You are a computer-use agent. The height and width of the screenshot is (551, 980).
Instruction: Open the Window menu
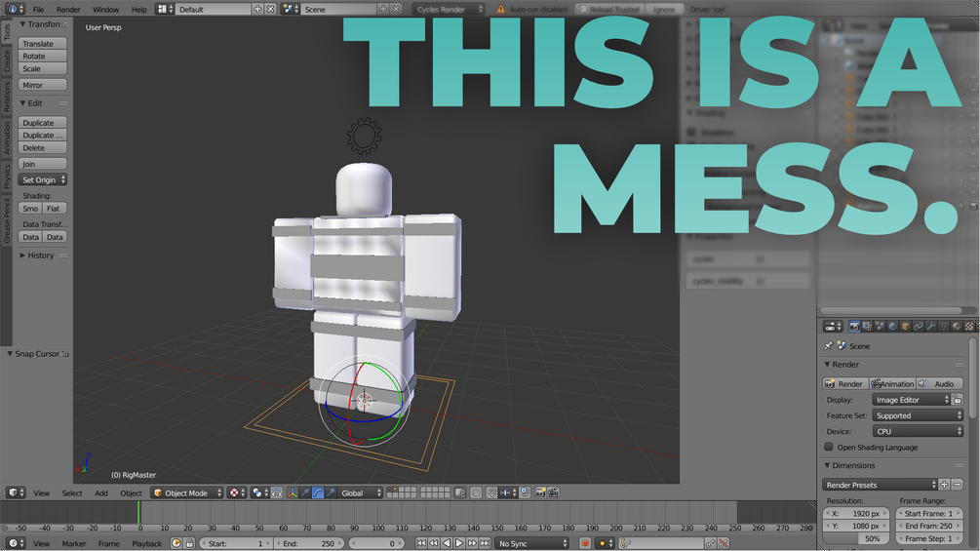point(105,10)
